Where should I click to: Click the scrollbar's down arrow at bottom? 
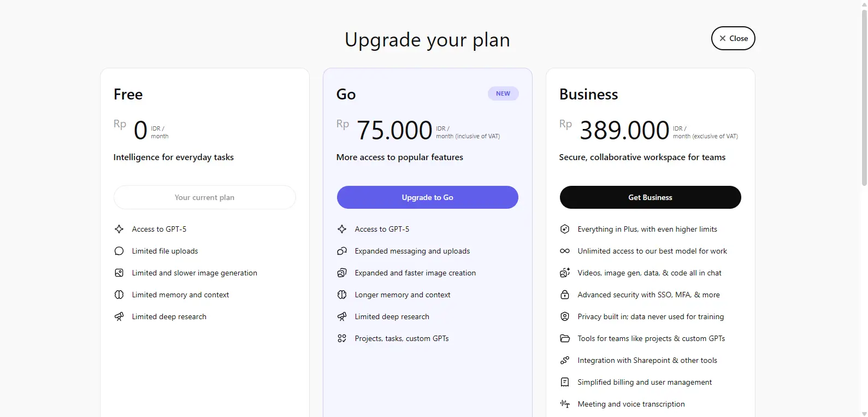coord(864,413)
